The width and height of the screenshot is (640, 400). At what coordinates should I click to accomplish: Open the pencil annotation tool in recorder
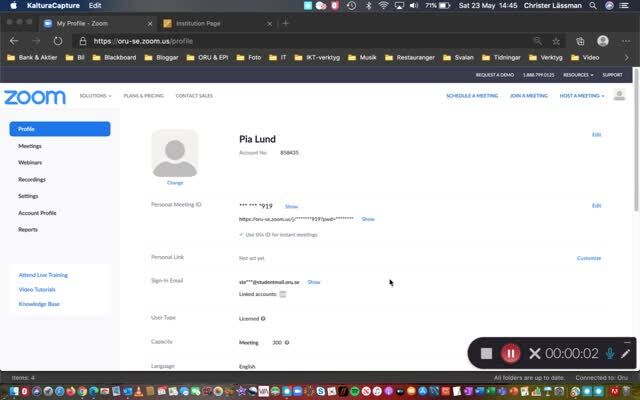pos(625,354)
